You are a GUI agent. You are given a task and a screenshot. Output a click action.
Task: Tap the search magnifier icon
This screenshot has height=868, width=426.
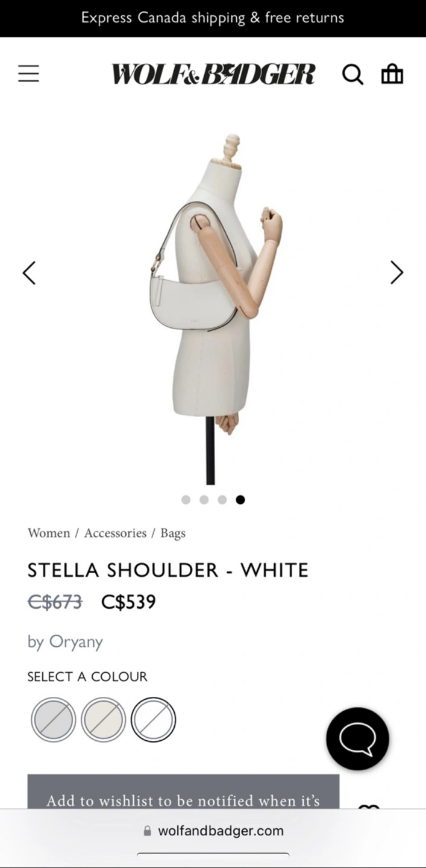coord(352,75)
